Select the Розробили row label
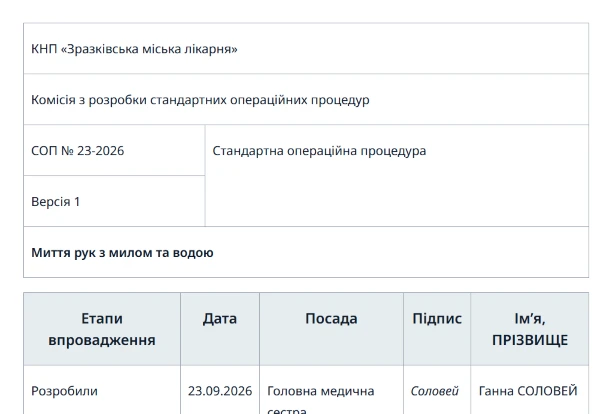The width and height of the screenshot is (600, 414). click(64, 391)
